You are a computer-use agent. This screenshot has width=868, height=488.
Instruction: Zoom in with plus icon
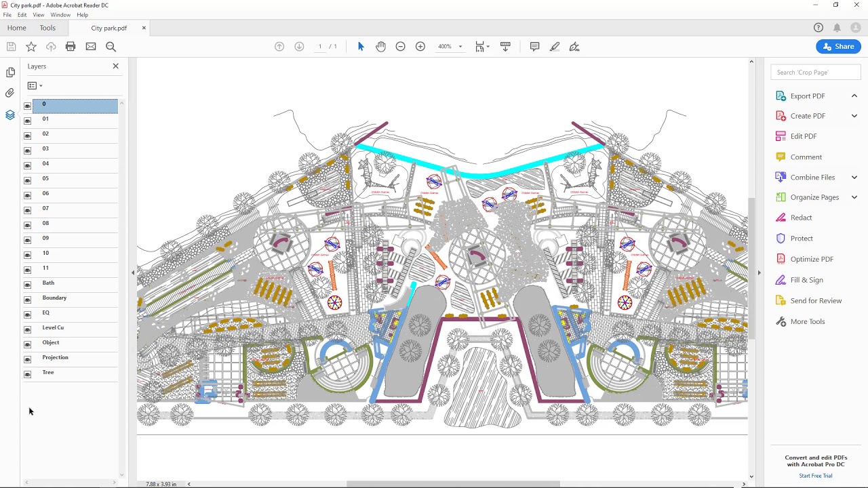tap(420, 47)
